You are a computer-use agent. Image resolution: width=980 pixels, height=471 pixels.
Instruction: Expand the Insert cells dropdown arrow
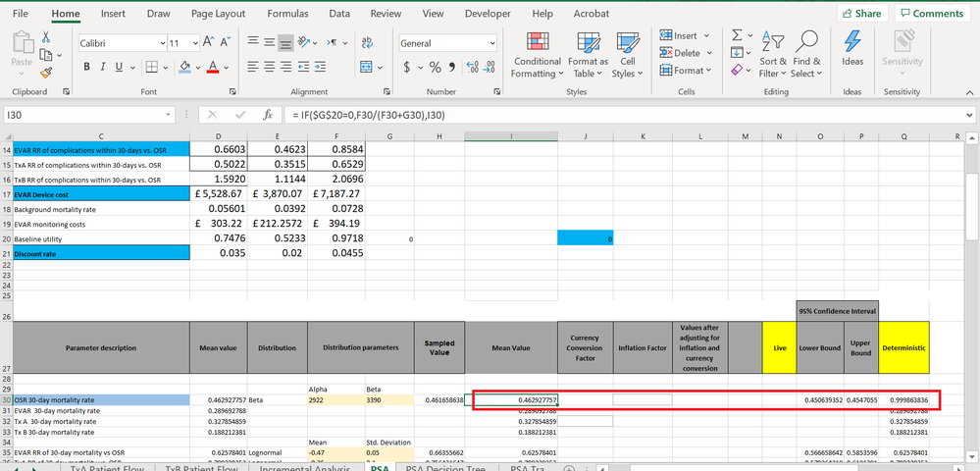tap(707, 35)
